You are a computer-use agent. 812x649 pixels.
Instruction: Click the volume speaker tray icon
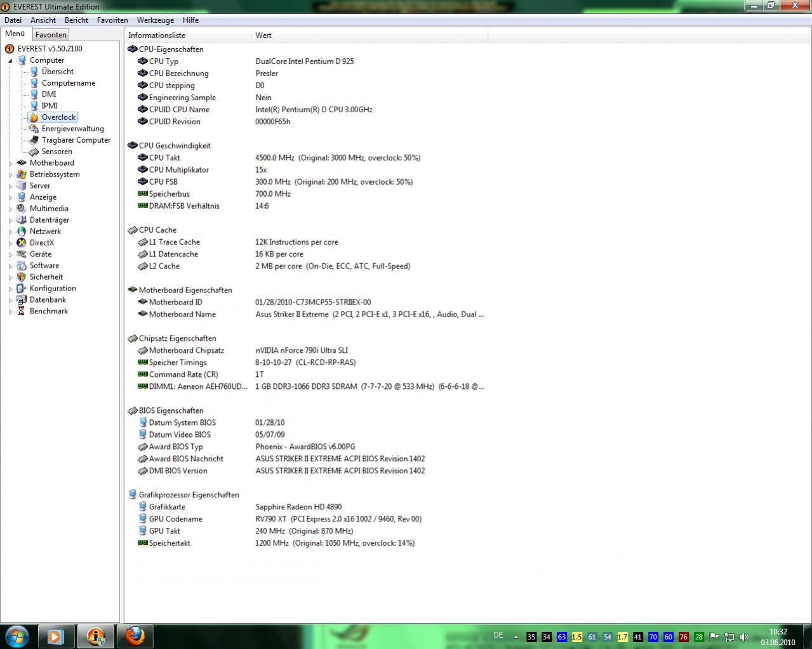point(744,637)
